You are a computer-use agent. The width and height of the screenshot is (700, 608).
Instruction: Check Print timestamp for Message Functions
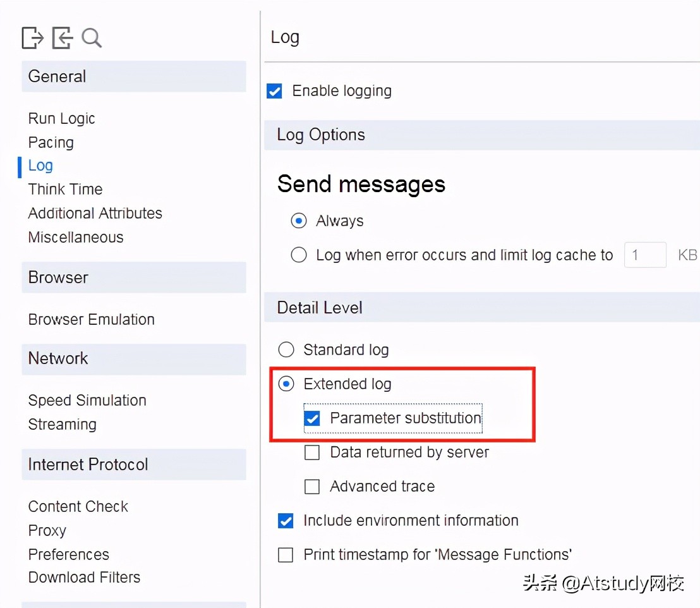pyautogui.click(x=286, y=555)
